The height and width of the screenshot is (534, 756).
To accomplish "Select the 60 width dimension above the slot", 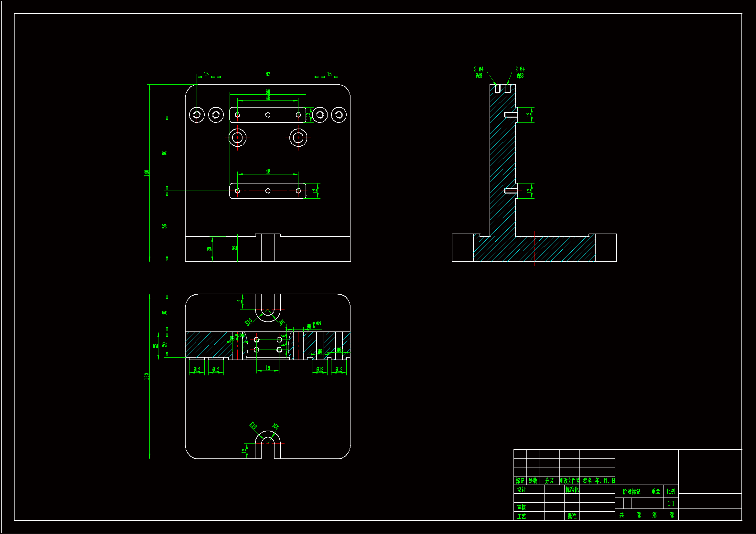I will 268,92.
